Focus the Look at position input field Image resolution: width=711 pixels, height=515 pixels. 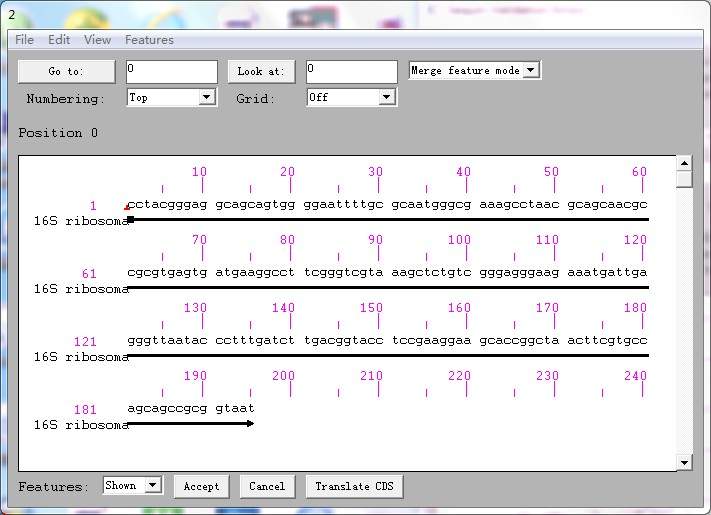coord(352,72)
